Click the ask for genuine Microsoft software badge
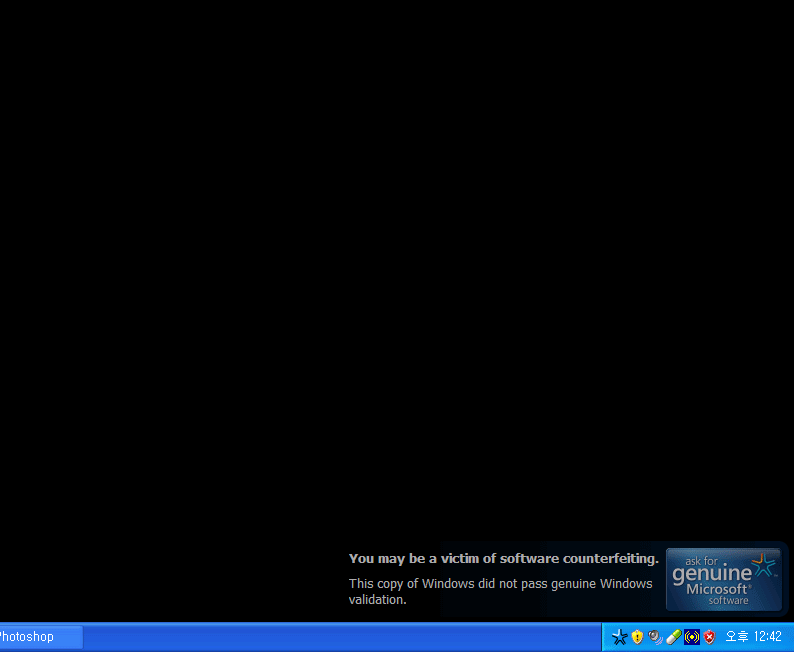Screen dimensions: 794x652 click(724, 580)
